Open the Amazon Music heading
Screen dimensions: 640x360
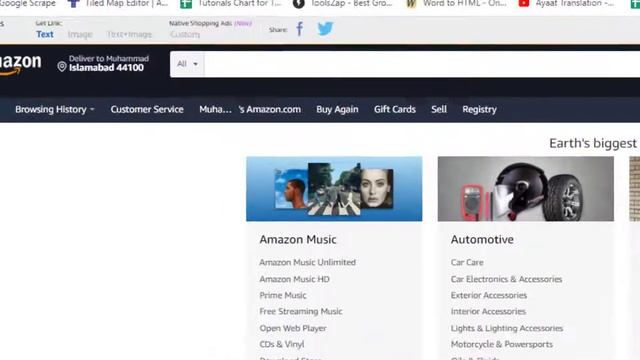[x=298, y=240]
